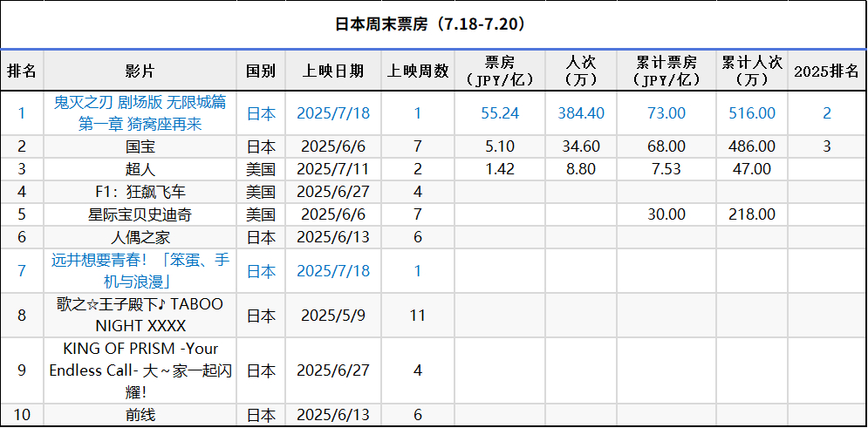Click the cumulative box office 30.00
This screenshot has width=868, height=428.
pos(666,214)
